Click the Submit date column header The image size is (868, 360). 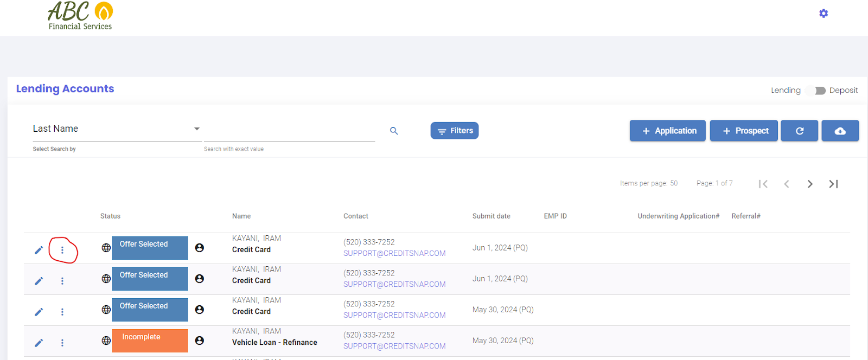492,216
